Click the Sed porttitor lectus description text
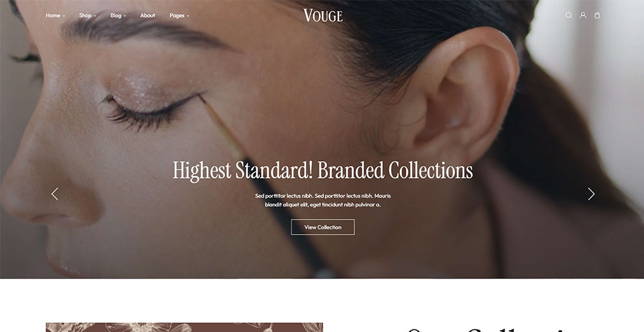644x332 pixels. click(323, 200)
